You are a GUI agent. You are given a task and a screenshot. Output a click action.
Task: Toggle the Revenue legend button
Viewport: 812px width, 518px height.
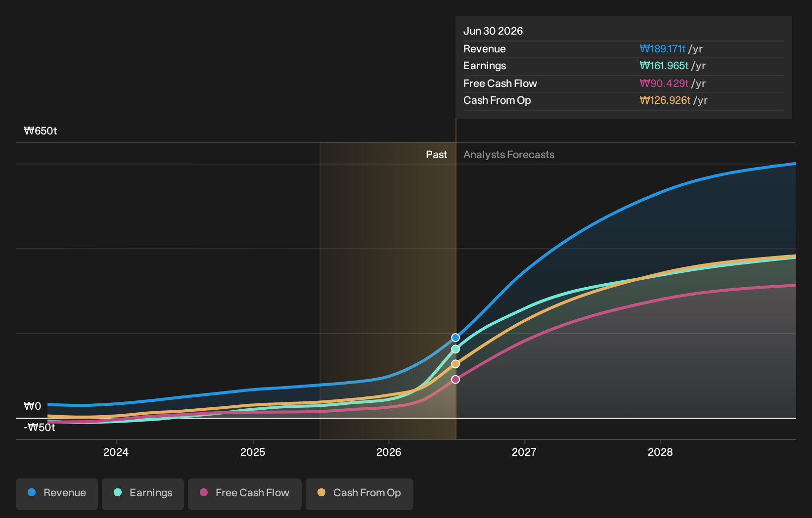click(57, 494)
